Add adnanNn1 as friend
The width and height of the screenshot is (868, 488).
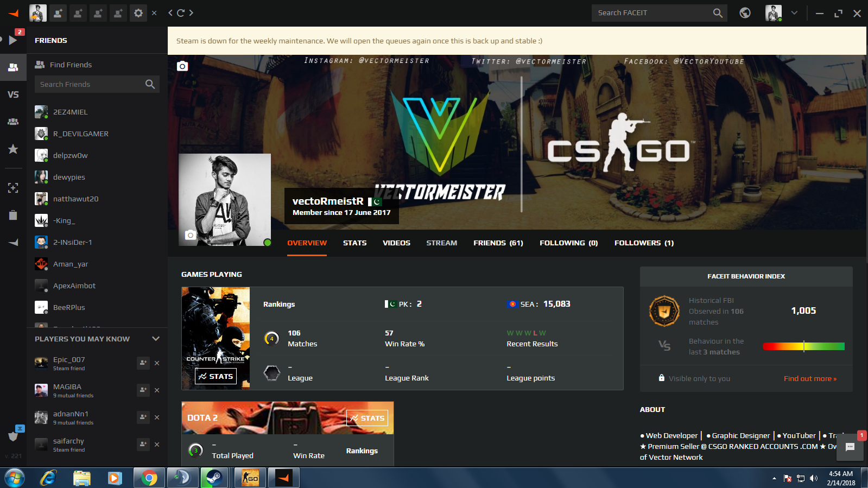[143, 417]
